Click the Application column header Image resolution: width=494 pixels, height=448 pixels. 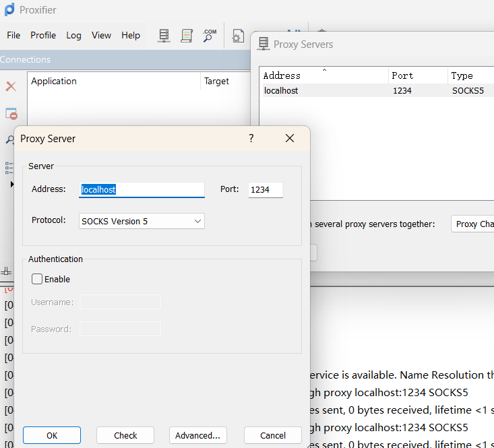tap(114, 82)
